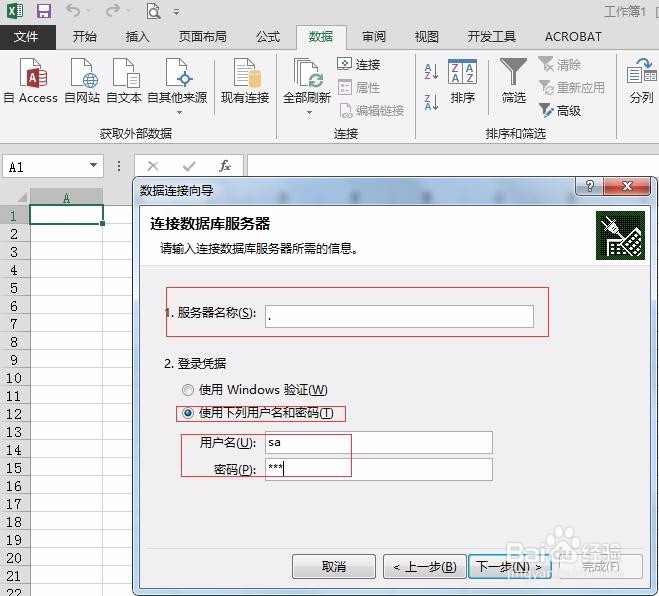Select cell A1

point(66,214)
